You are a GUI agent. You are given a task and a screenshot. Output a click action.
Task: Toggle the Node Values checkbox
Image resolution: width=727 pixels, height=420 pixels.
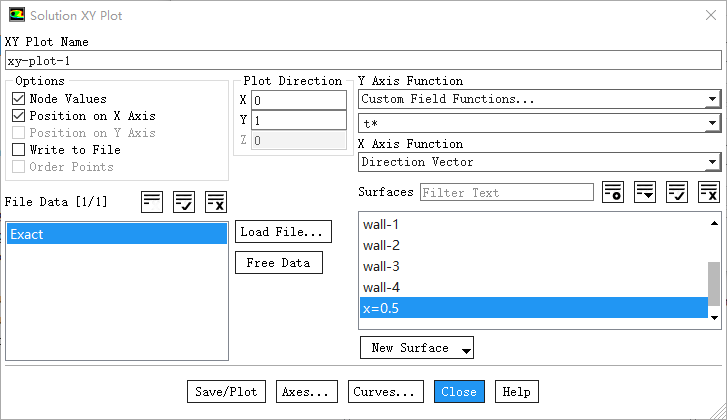[x=19, y=99]
